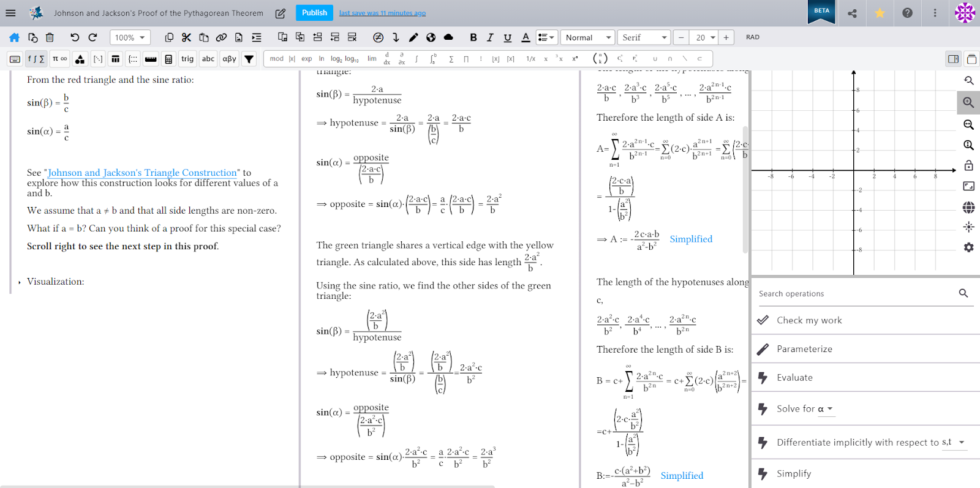
Task: Select Differentiate implicitly operation
Action: 865,443
